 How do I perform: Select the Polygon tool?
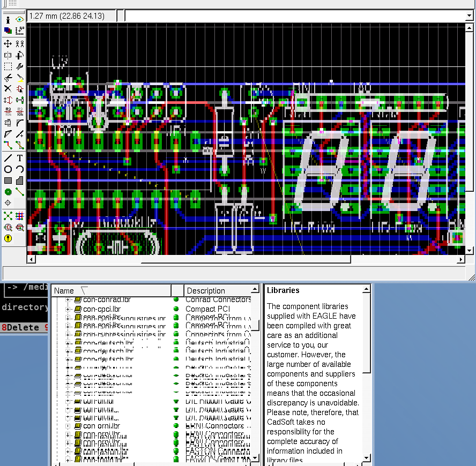[20, 181]
